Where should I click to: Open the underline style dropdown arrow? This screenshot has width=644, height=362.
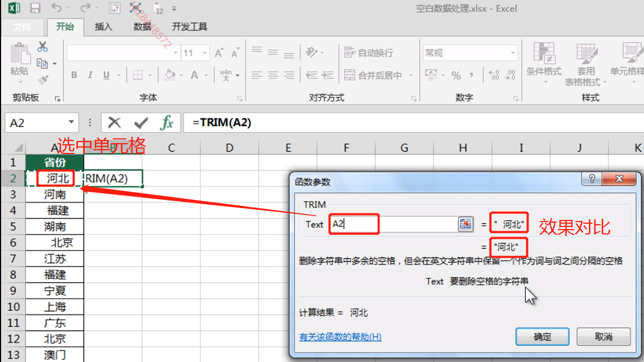tap(119, 75)
